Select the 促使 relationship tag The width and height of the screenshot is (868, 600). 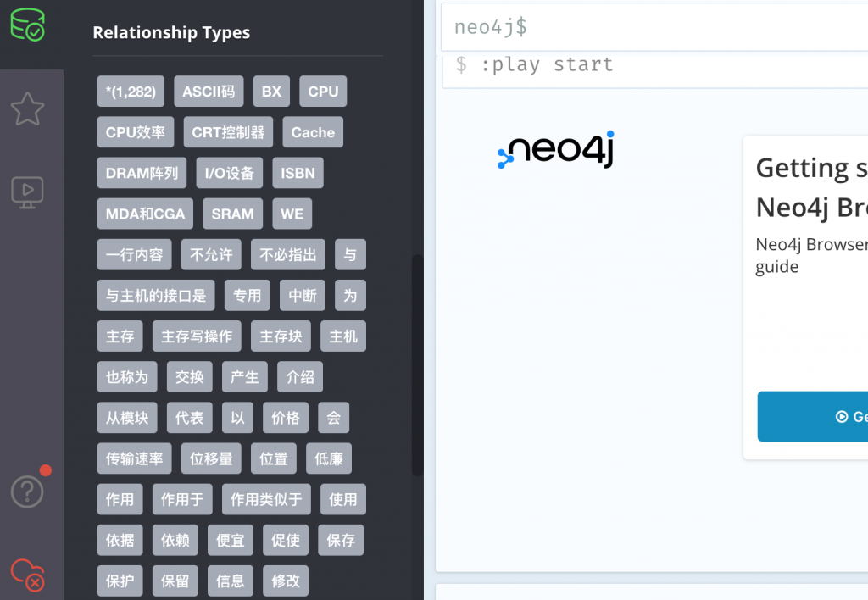tap(286, 540)
